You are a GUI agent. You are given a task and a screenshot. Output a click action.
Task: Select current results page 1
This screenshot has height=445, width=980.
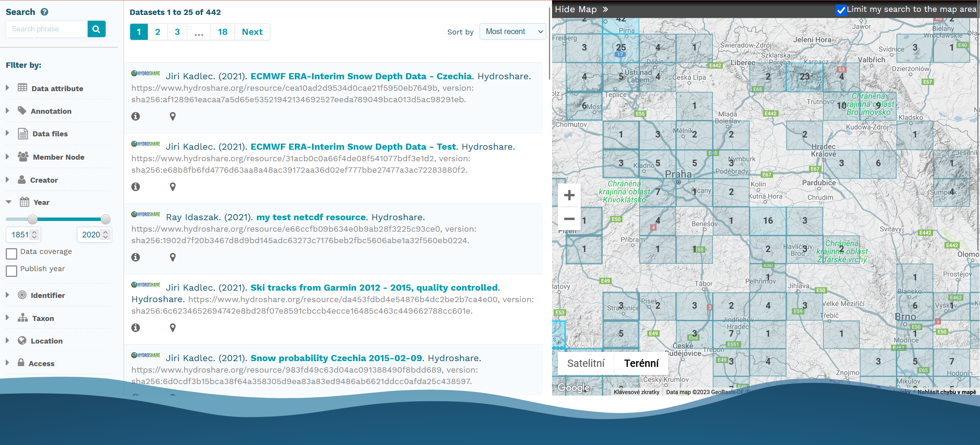pyautogui.click(x=139, y=32)
